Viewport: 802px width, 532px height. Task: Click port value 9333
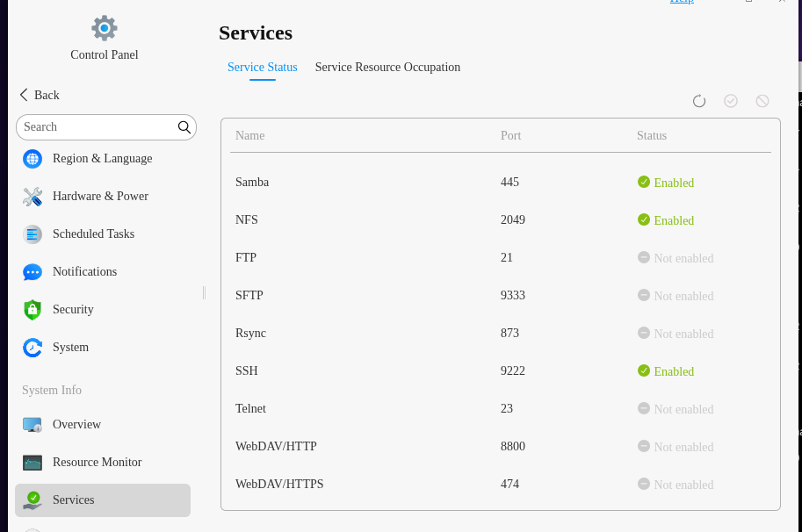coord(512,295)
